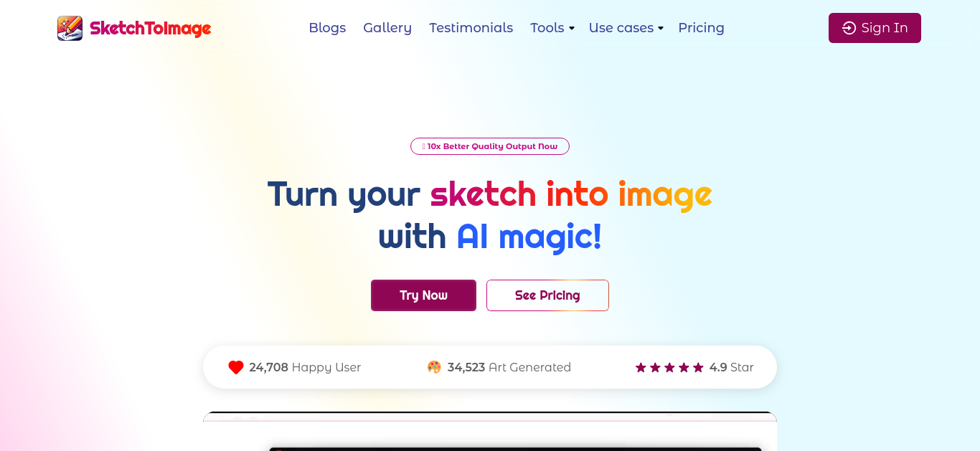Go to the Gallery page
This screenshot has height=451, width=980.
click(x=387, y=28)
